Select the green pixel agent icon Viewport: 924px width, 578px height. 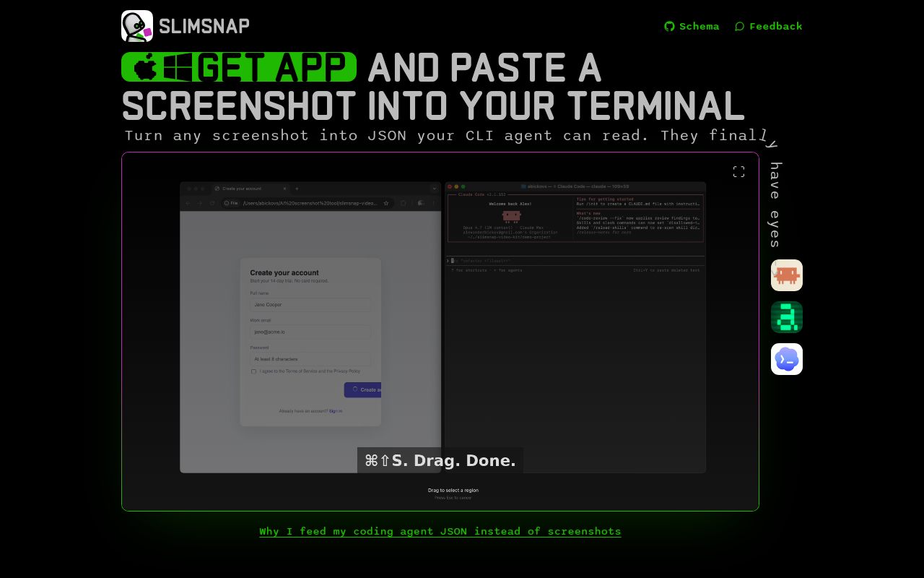787,317
